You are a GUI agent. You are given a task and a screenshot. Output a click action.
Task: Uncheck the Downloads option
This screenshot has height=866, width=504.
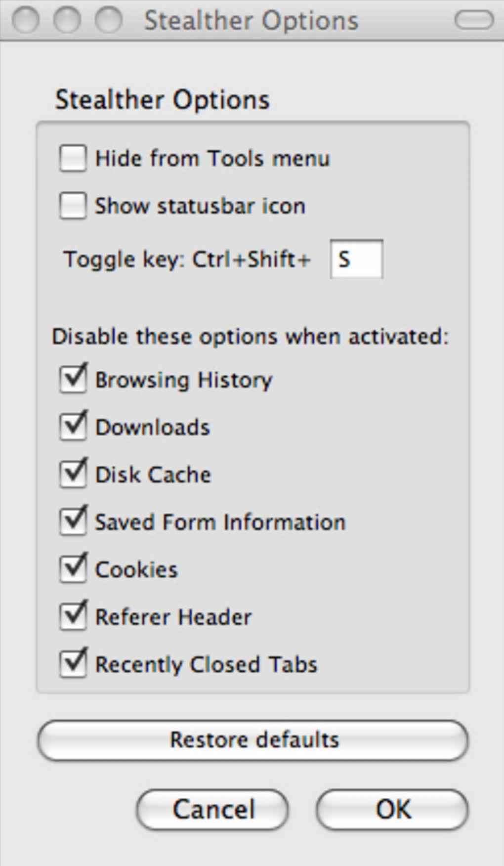[x=73, y=427]
